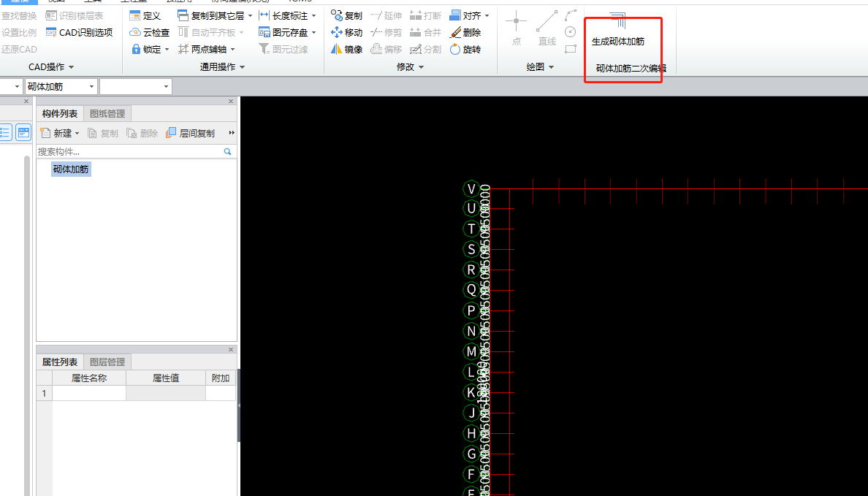Click the 打断 break tool
868x496 pixels.
point(425,15)
